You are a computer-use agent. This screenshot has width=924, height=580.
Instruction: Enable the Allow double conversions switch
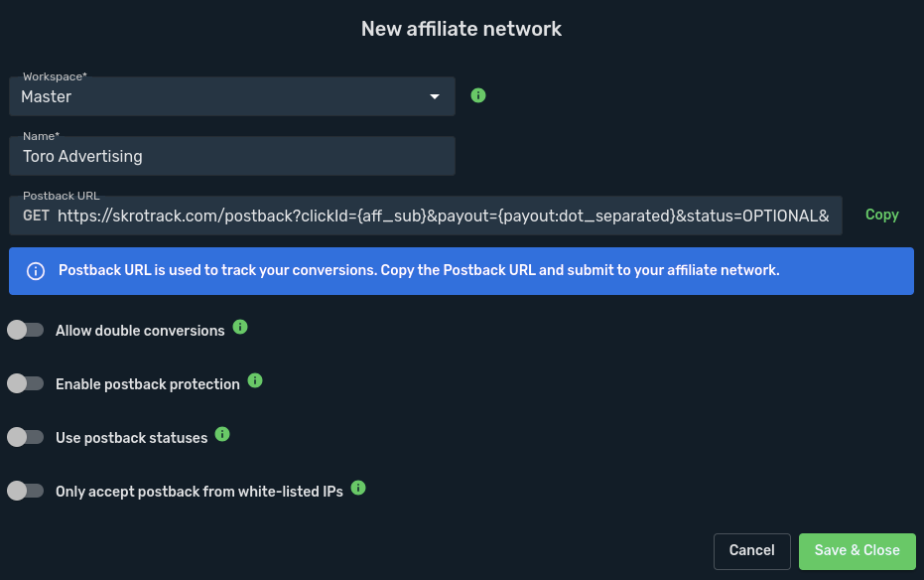25,330
